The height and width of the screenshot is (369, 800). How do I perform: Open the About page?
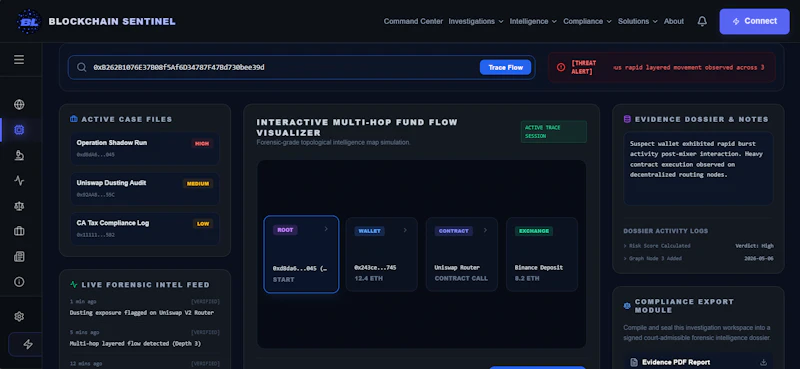click(x=673, y=21)
